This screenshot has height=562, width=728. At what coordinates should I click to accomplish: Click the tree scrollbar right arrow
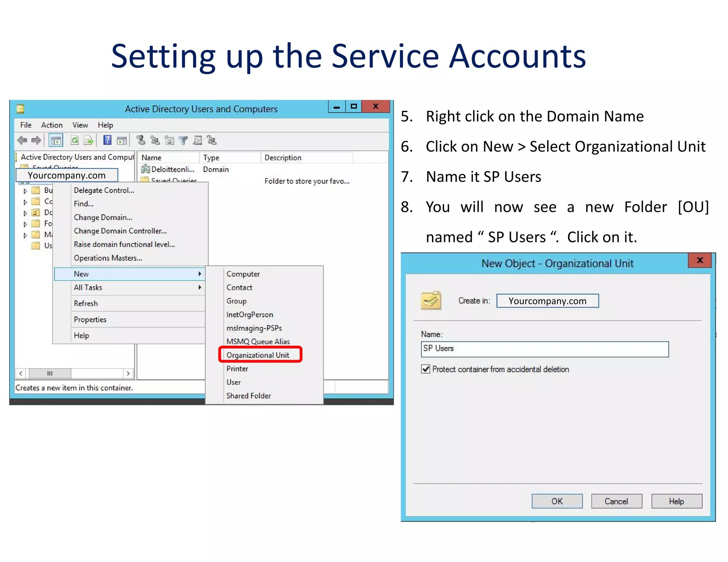click(x=128, y=373)
